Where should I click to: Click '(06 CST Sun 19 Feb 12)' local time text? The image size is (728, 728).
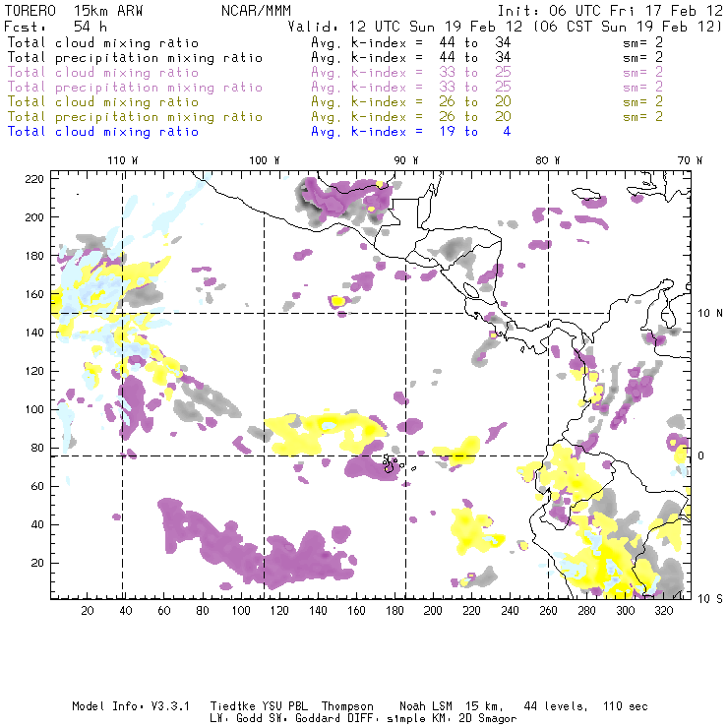[628, 27]
